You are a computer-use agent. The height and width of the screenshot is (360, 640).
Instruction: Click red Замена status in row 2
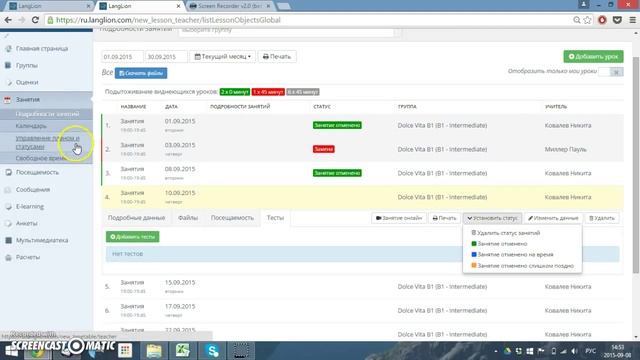coord(323,149)
